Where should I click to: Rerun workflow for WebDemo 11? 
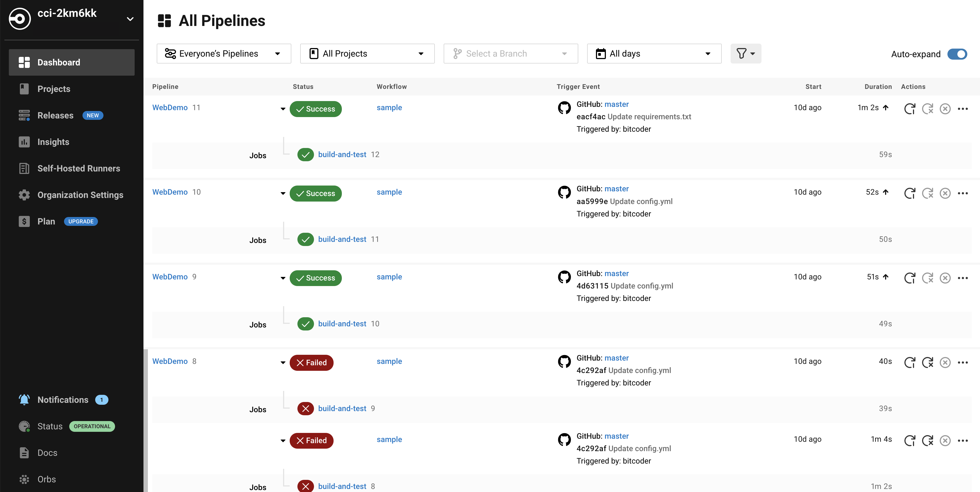point(910,109)
